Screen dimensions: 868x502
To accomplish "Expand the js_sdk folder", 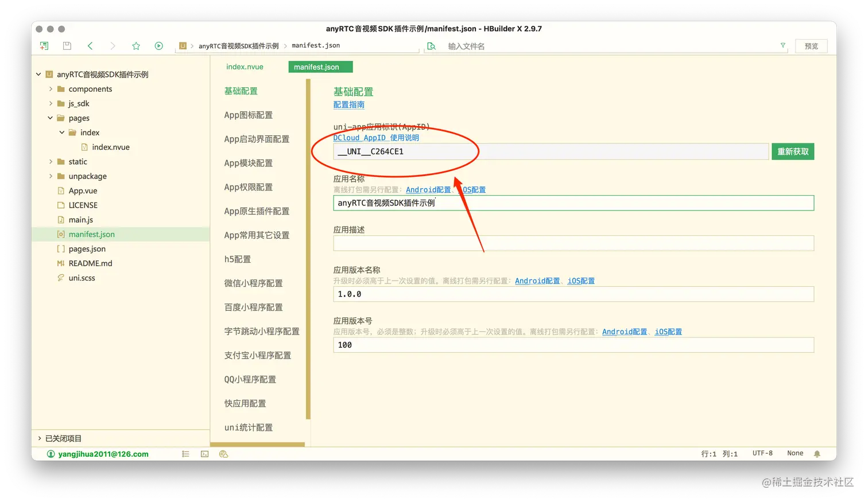I will coord(51,103).
